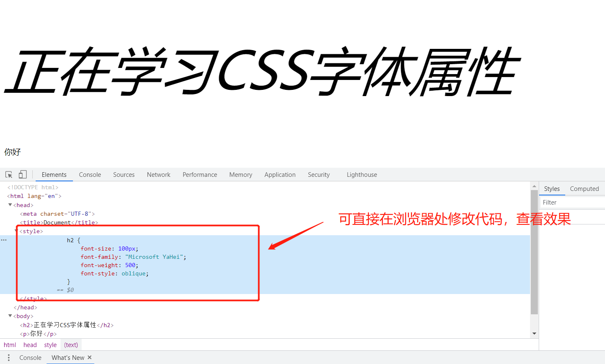Switch to the Computed styles tab

click(584, 188)
